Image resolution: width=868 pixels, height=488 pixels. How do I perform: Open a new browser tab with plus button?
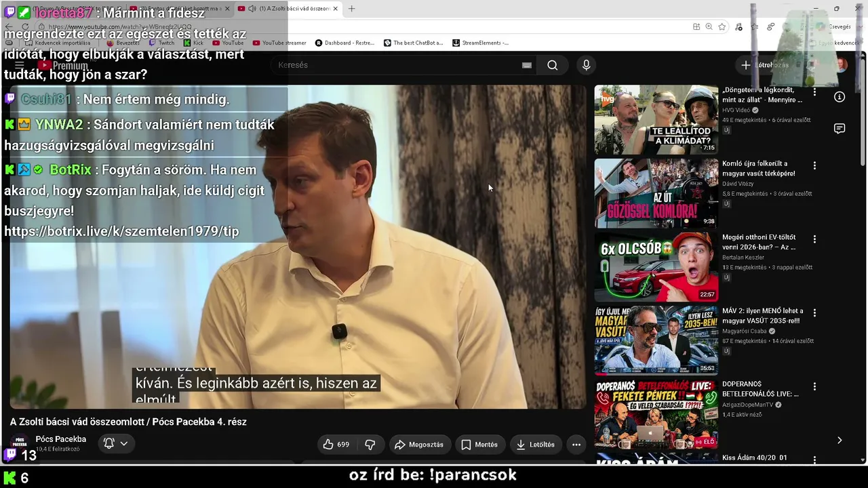click(351, 9)
